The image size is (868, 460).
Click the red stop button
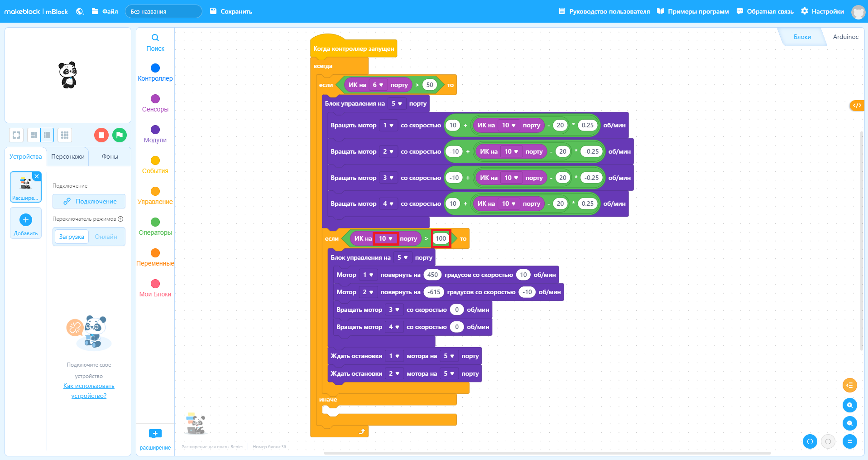(x=101, y=135)
